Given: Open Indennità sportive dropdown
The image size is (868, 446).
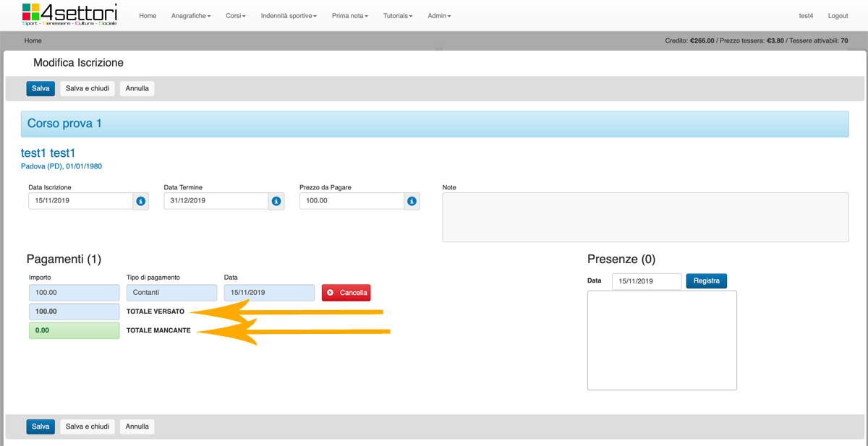Looking at the screenshot, I should (289, 16).
